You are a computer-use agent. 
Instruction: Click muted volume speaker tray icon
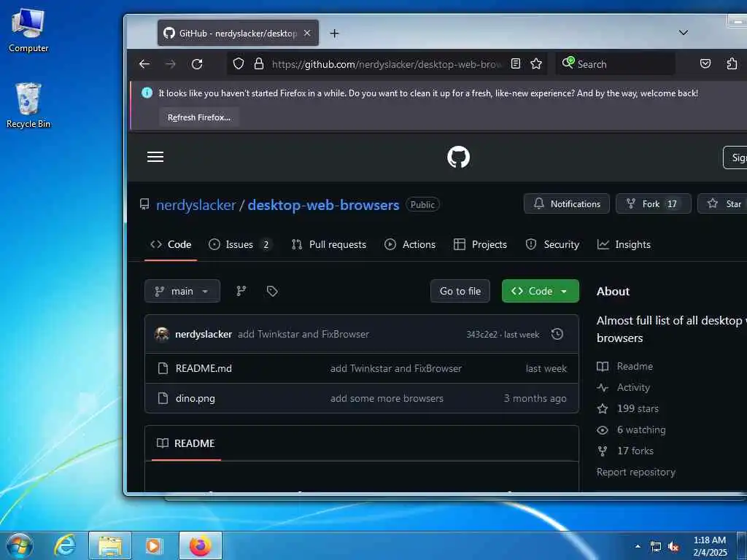click(673, 547)
